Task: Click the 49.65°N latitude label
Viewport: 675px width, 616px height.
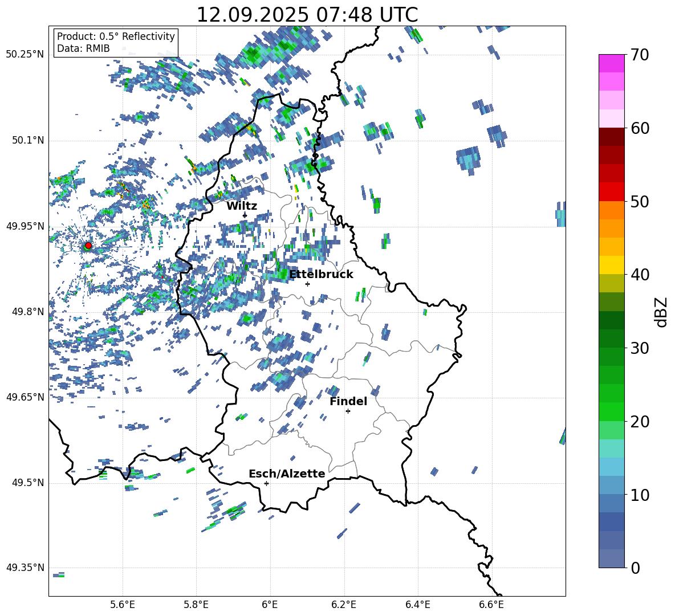Action: click(x=25, y=397)
